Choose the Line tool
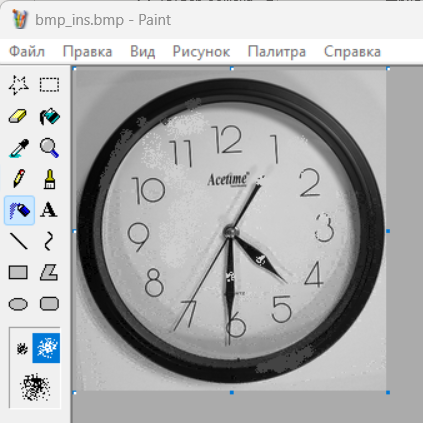Image resolution: width=423 pixels, height=423 pixels. (x=19, y=241)
